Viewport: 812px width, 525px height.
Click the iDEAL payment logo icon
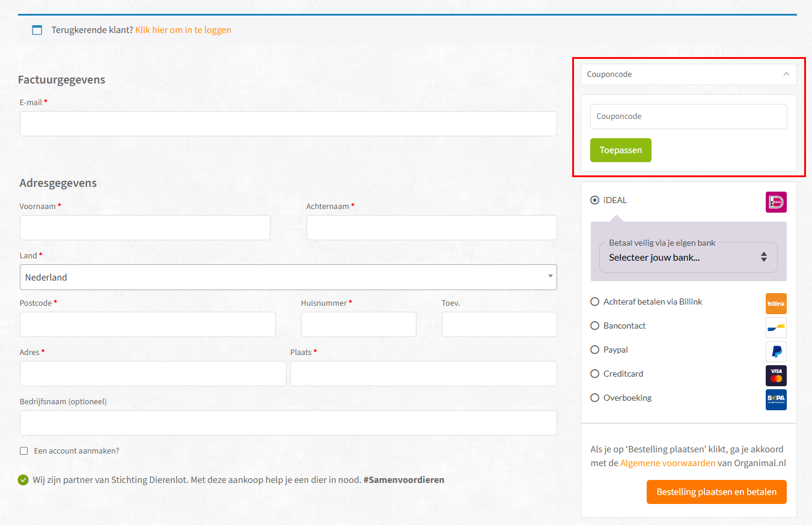776,202
